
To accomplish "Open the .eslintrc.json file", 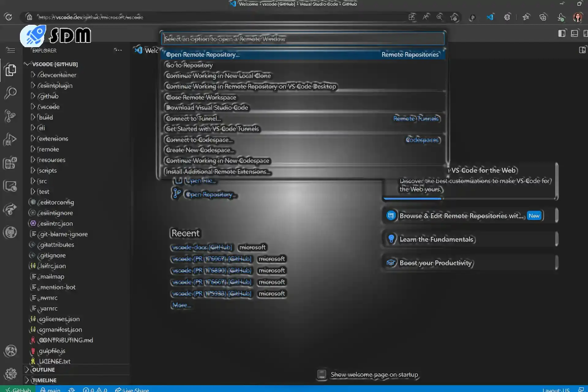I will coord(56,224).
